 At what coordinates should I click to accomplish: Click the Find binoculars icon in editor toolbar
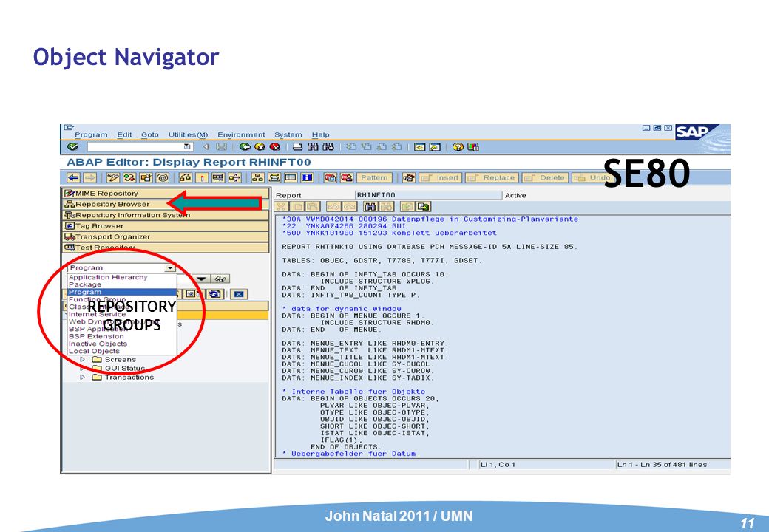370,207
